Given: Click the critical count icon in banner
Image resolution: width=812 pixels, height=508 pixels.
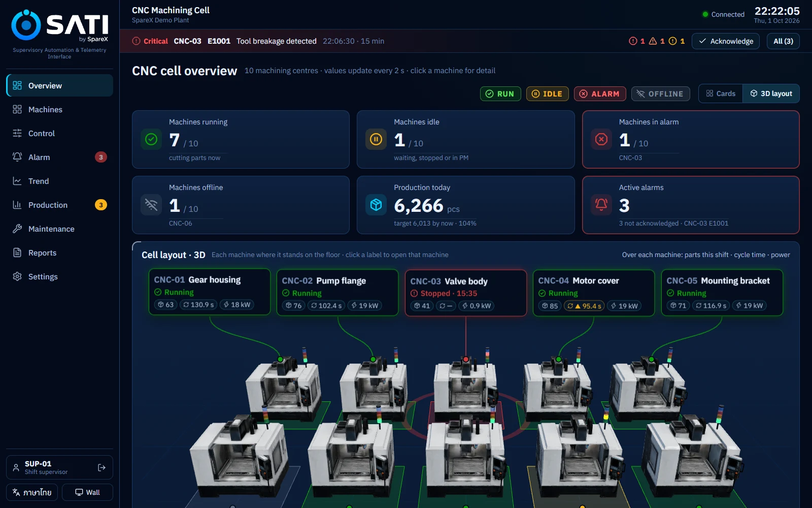Looking at the screenshot, I should (x=633, y=41).
